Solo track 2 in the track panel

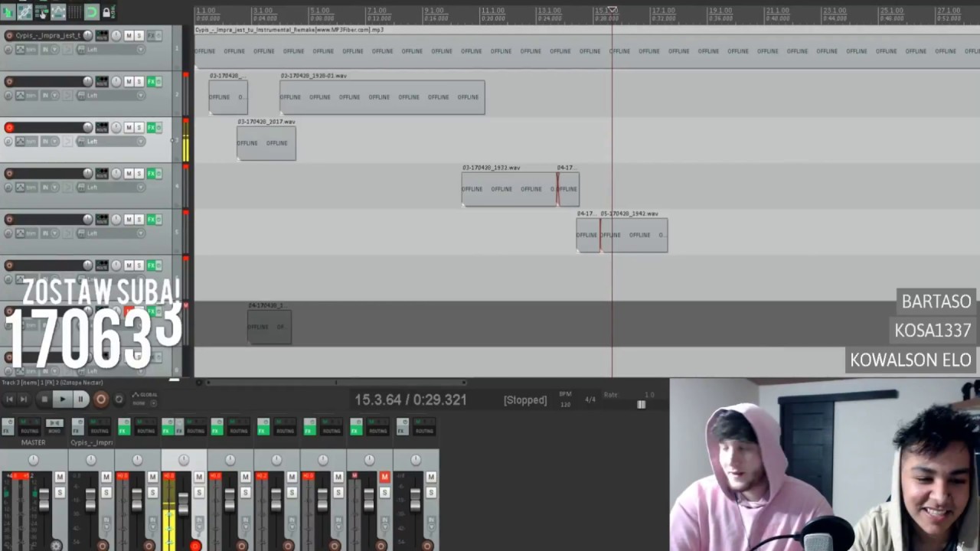tap(139, 82)
